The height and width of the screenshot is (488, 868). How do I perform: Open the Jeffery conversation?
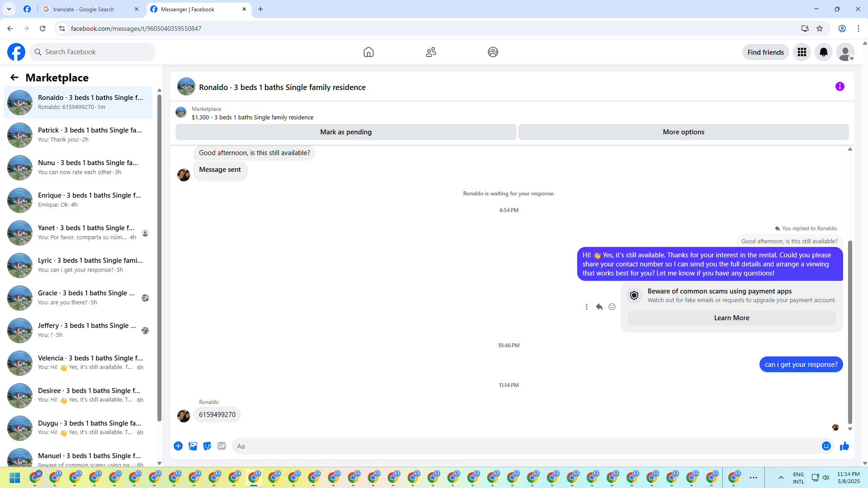[78, 331]
